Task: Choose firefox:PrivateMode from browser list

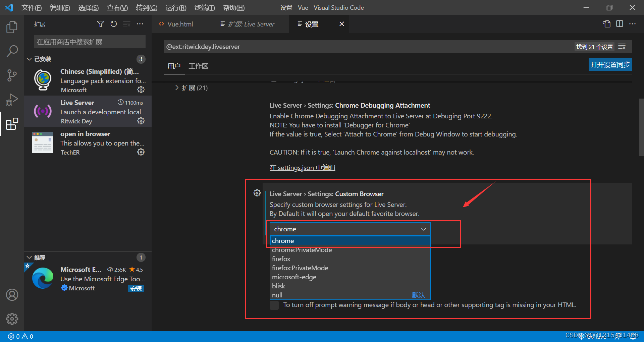Action: (350, 268)
